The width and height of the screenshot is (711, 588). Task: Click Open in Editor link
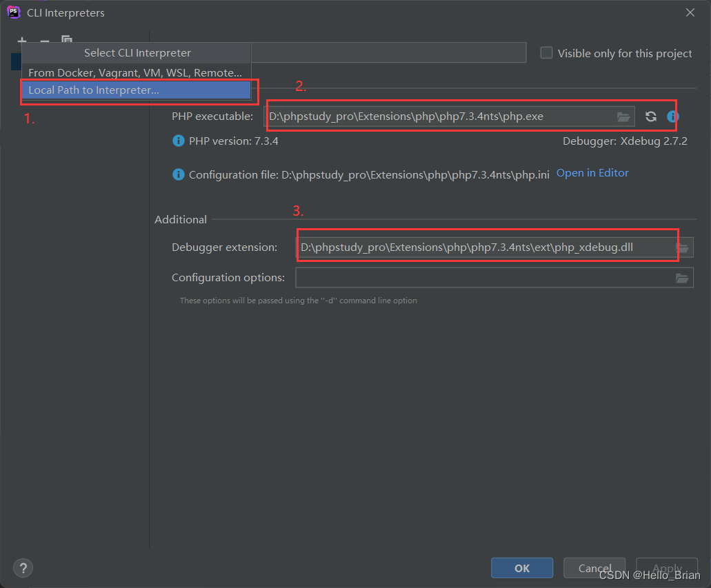click(x=592, y=173)
